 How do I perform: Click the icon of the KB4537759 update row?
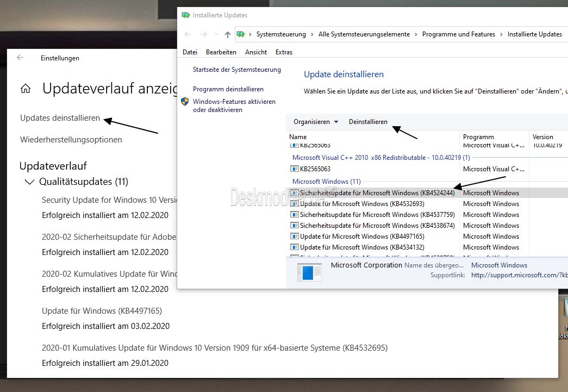[x=294, y=214]
